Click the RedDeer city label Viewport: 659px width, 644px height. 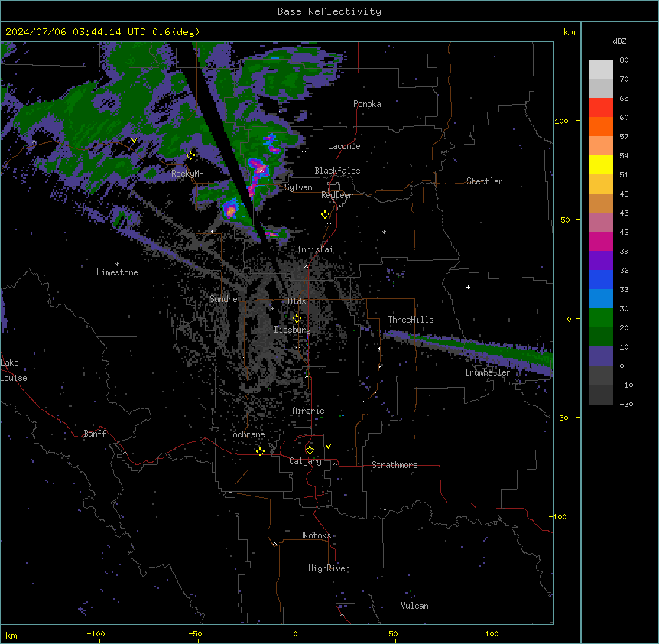click(336, 195)
